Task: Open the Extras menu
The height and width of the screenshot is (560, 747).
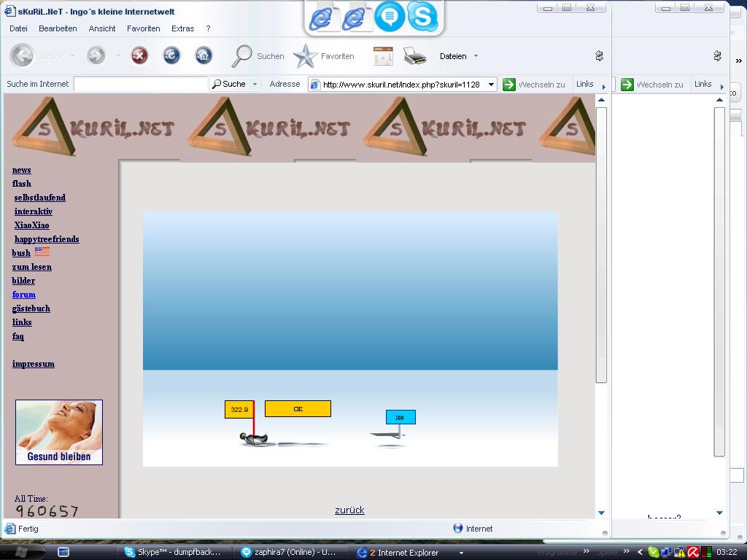Action: (182, 28)
